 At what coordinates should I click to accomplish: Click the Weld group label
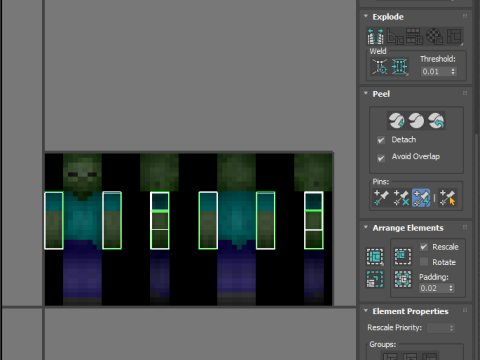[378, 51]
